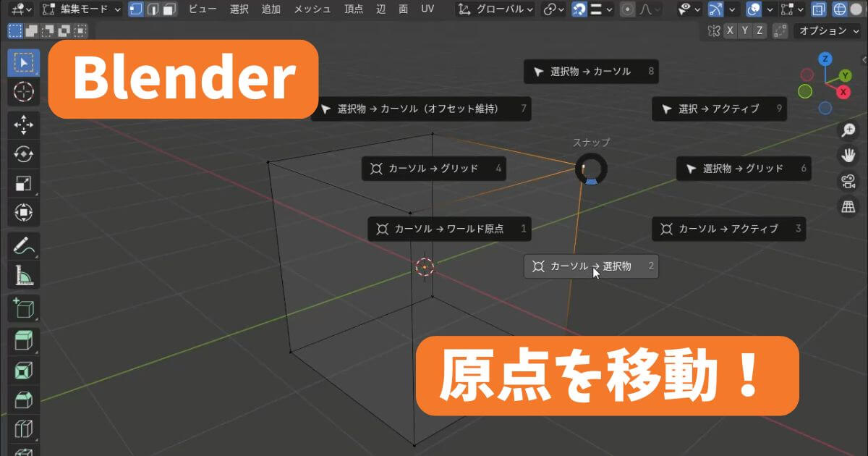868x456 pixels.
Task: Choose カーソル → グリッド in pie menu
Action: 433,169
